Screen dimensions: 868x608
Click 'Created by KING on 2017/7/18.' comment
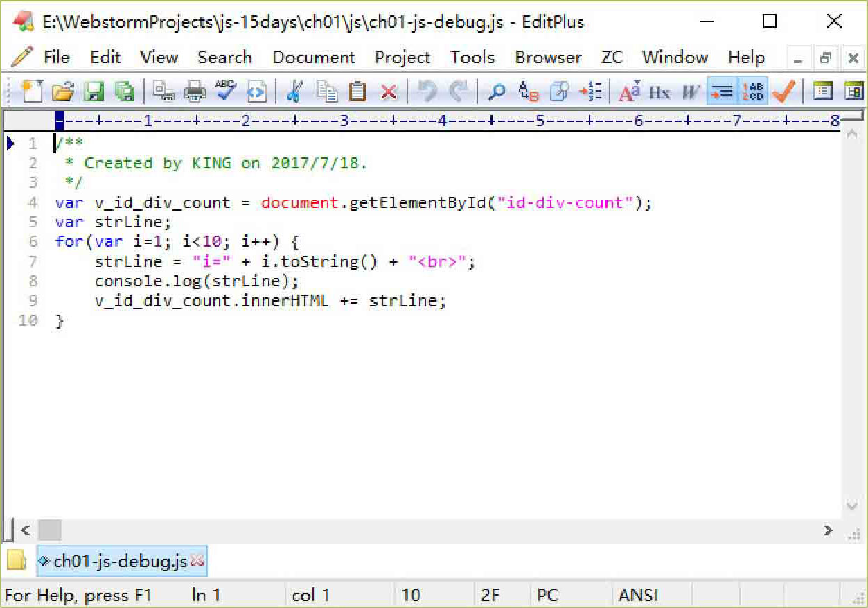pyautogui.click(x=226, y=164)
